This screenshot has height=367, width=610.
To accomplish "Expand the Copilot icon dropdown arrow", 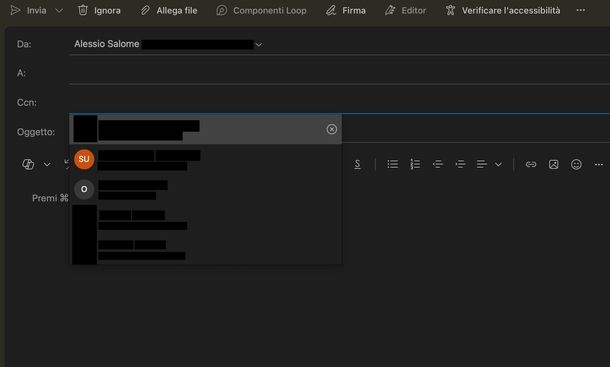I will 47,164.
